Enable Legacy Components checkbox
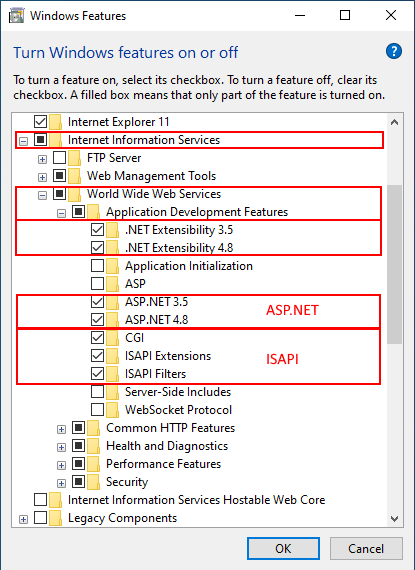The image size is (415, 570). point(40,517)
